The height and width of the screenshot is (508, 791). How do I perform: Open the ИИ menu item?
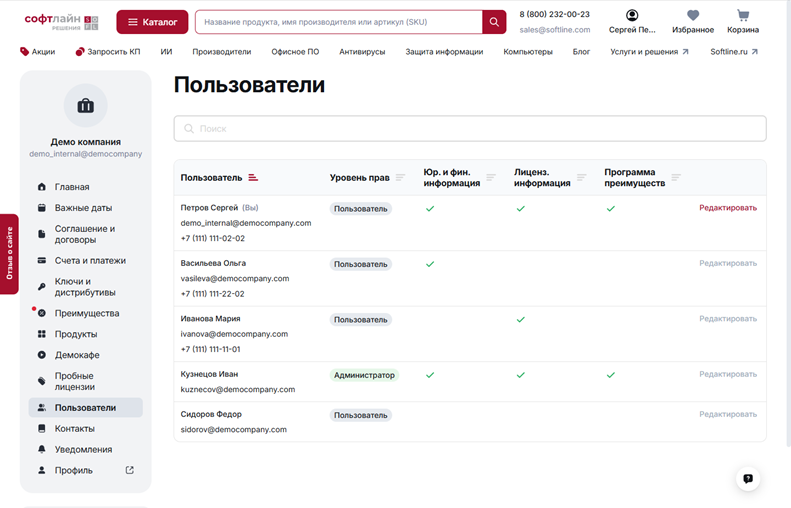click(166, 51)
